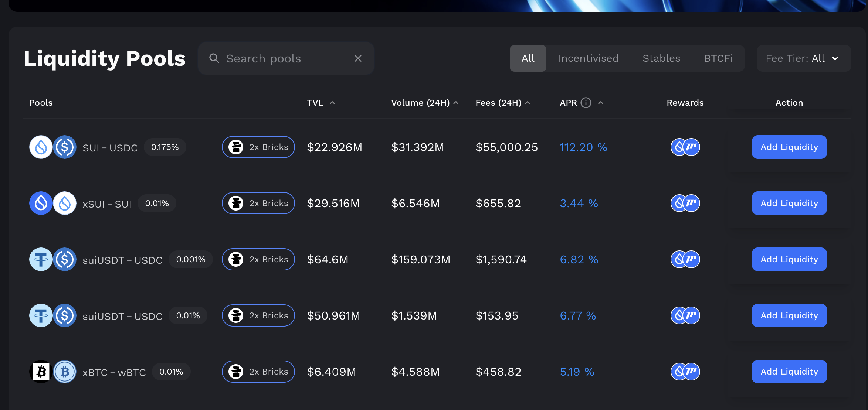Sort by Volume (24H) column

pyautogui.click(x=456, y=103)
